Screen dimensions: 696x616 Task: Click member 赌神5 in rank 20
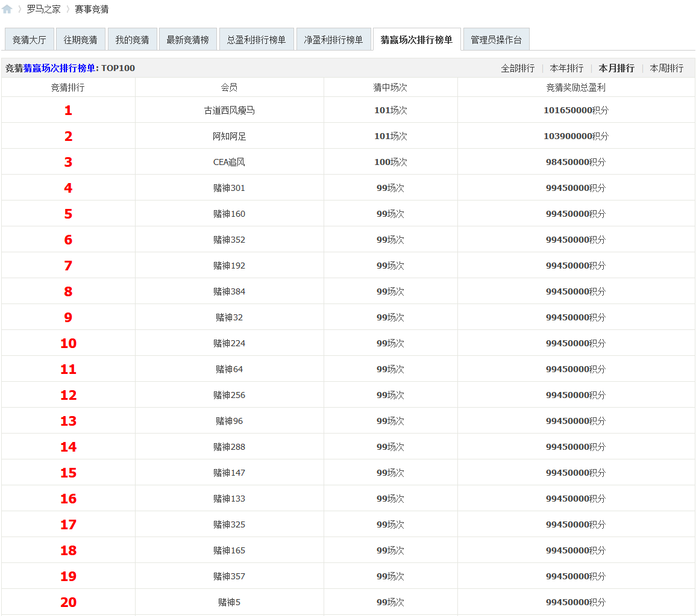pyautogui.click(x=229, y=602)
